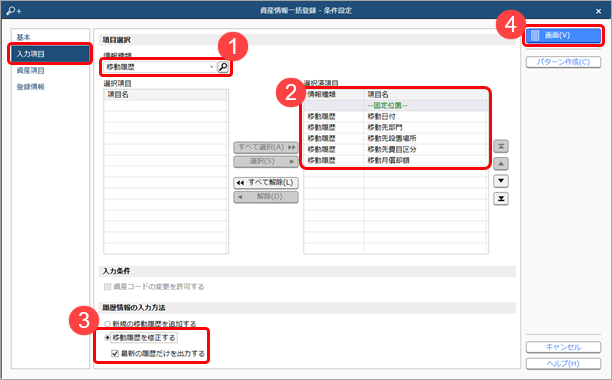Move selected item up one row
Viewport: 612px width, 380px height.
click(x=501, y=164)
